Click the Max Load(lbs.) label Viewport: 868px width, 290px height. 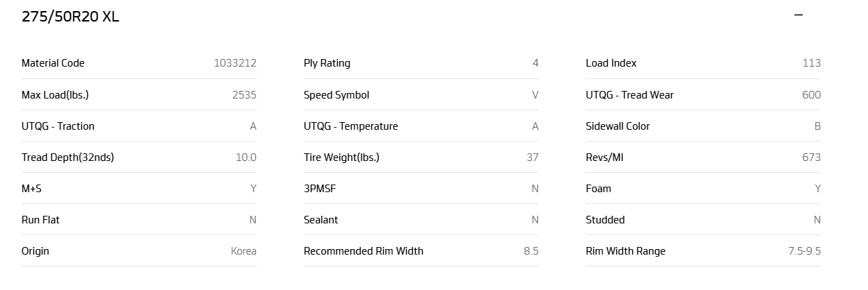point(55,95)
